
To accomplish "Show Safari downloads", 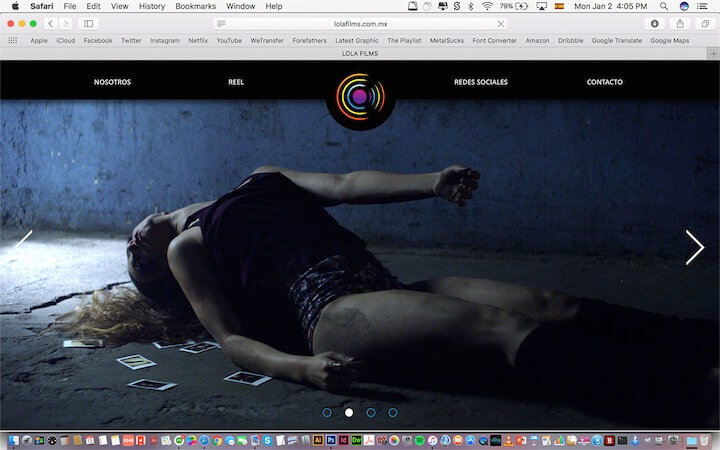I will 654,23.
